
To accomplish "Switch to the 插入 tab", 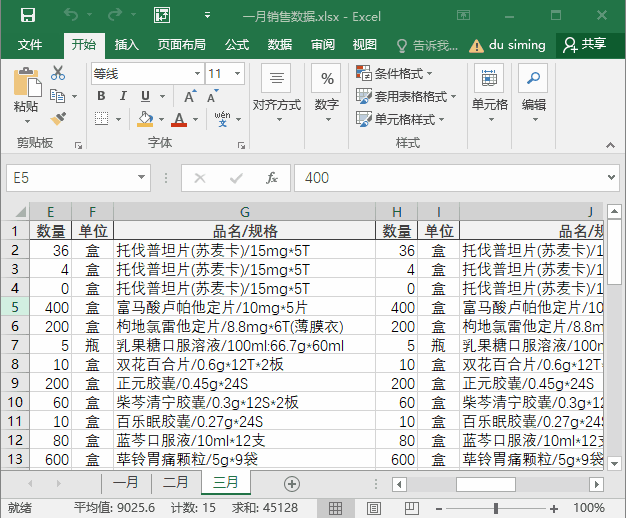I will click(127, 45).
